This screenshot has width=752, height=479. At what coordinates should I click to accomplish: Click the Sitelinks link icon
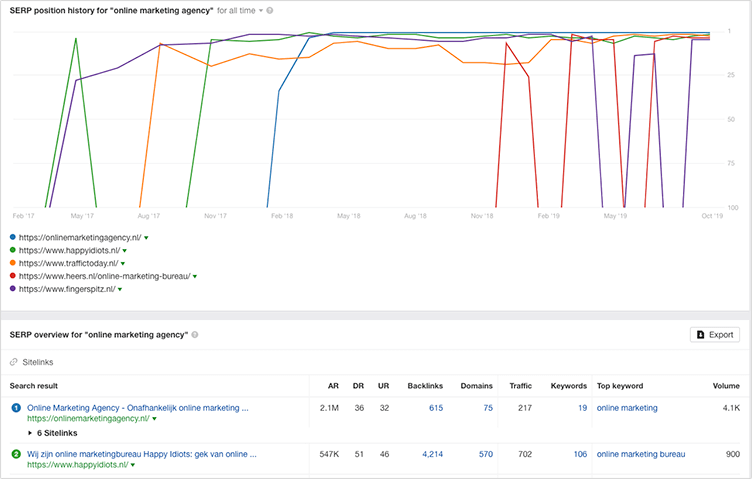[14, 362]
